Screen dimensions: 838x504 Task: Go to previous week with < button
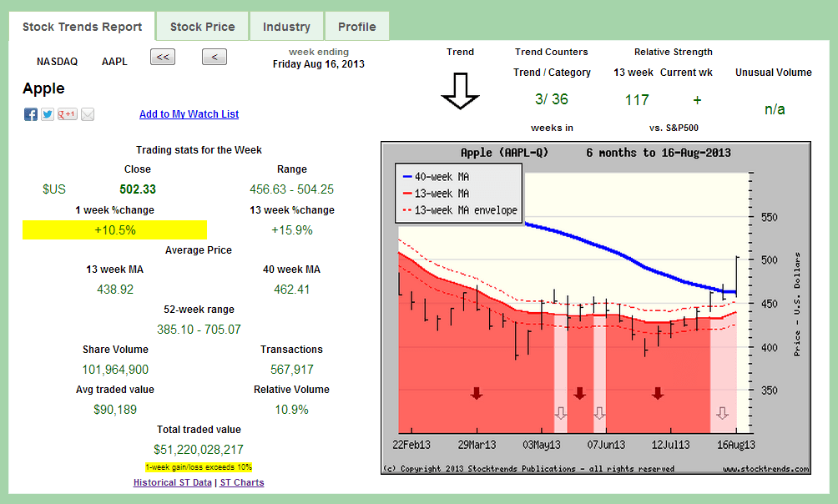coord(215,57)
